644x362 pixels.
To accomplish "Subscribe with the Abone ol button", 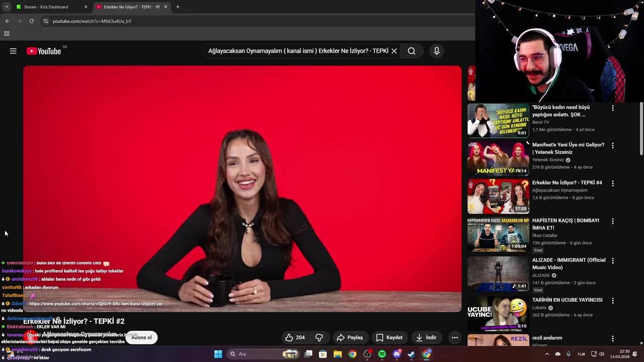I will click(141, 337).
